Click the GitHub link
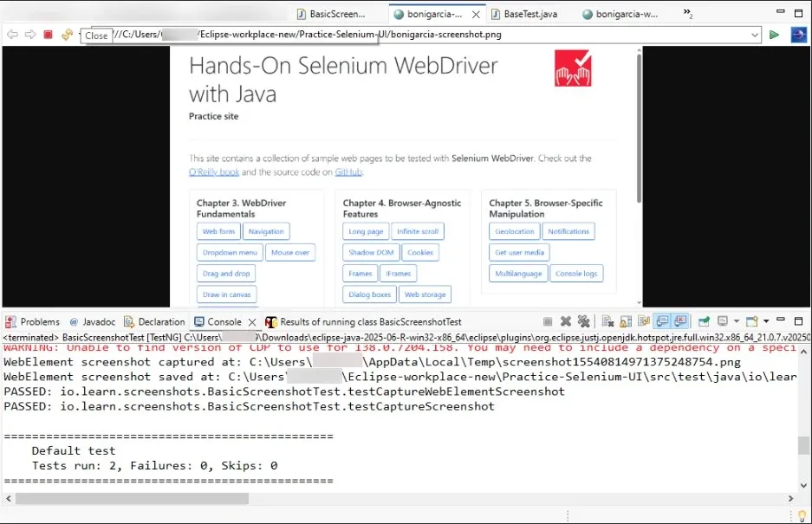 click(x=348, y=171)
